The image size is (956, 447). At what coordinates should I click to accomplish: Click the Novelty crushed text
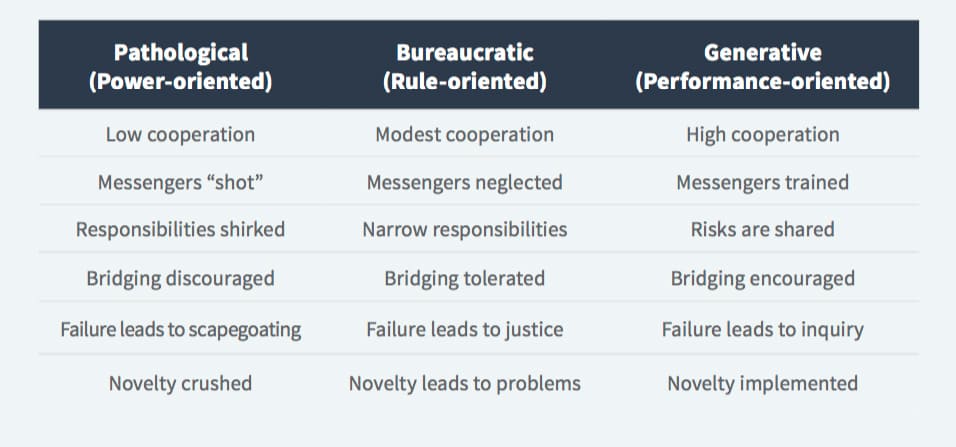tap(180, 384)
